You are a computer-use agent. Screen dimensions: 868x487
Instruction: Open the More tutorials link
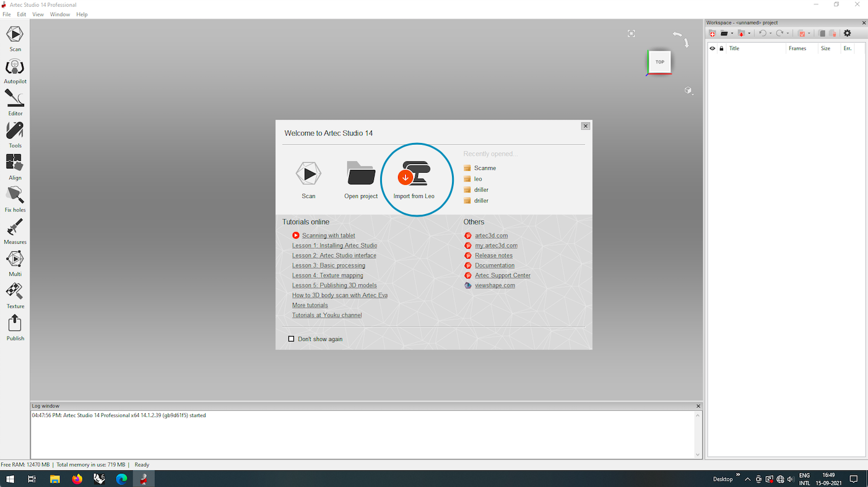coord(310,305)
